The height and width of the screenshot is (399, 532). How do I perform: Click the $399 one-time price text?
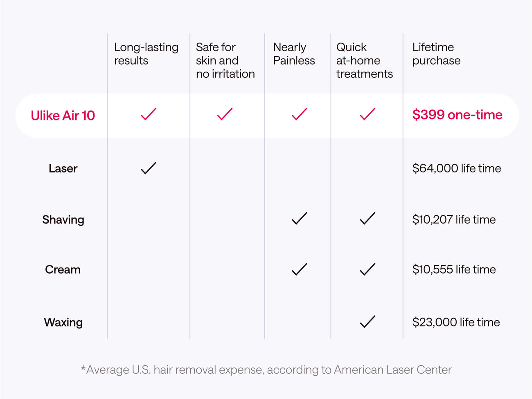tap(457, 115)
